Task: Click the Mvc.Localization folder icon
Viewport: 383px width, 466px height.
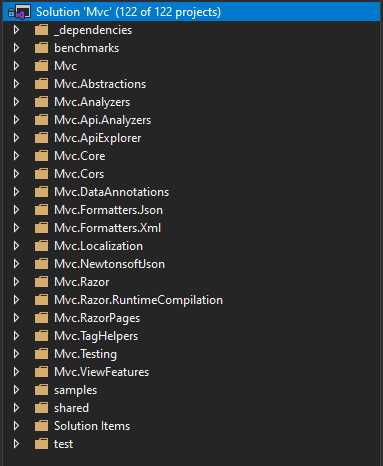Action: coord(41,246)
